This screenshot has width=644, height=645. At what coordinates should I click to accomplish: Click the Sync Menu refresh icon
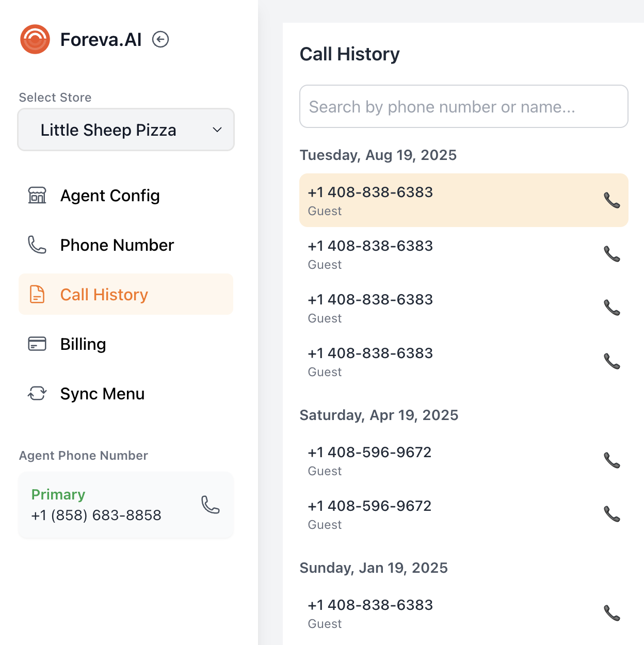[x=36, y=393]
